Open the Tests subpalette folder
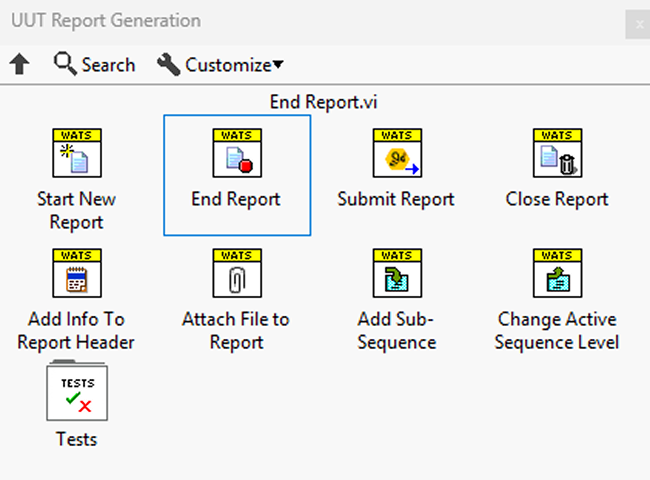 click(x=77, y=393)
